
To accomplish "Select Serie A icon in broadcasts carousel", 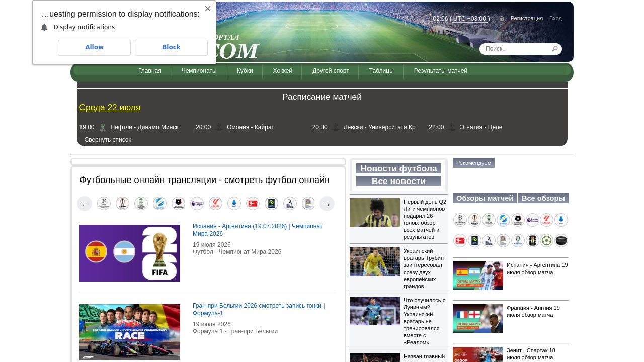I will pos(234,203).
